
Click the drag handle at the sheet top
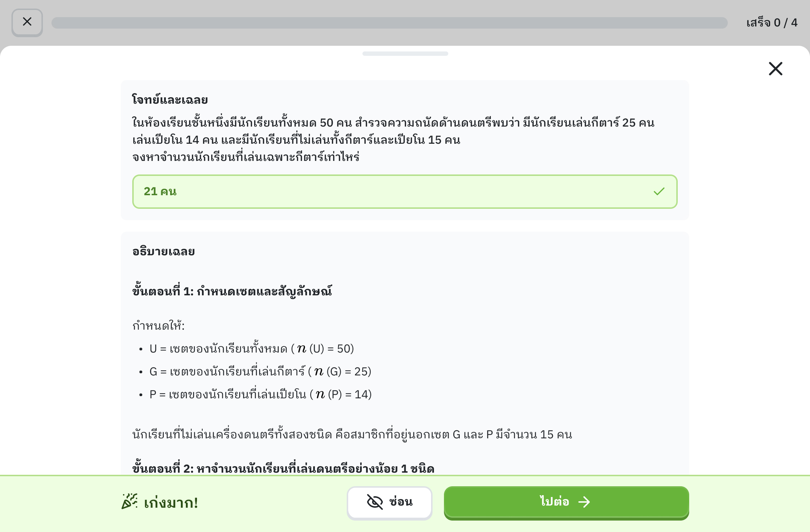click(x=405, y=54)
